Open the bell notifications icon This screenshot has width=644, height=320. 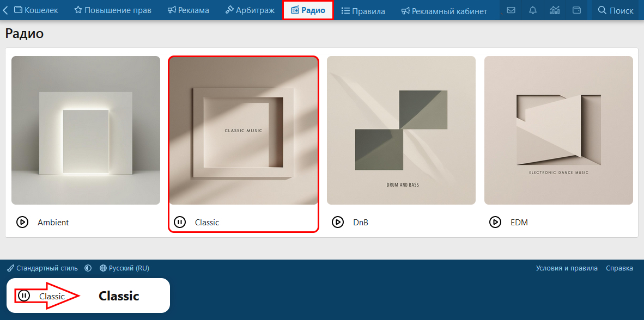pos(533,10)
